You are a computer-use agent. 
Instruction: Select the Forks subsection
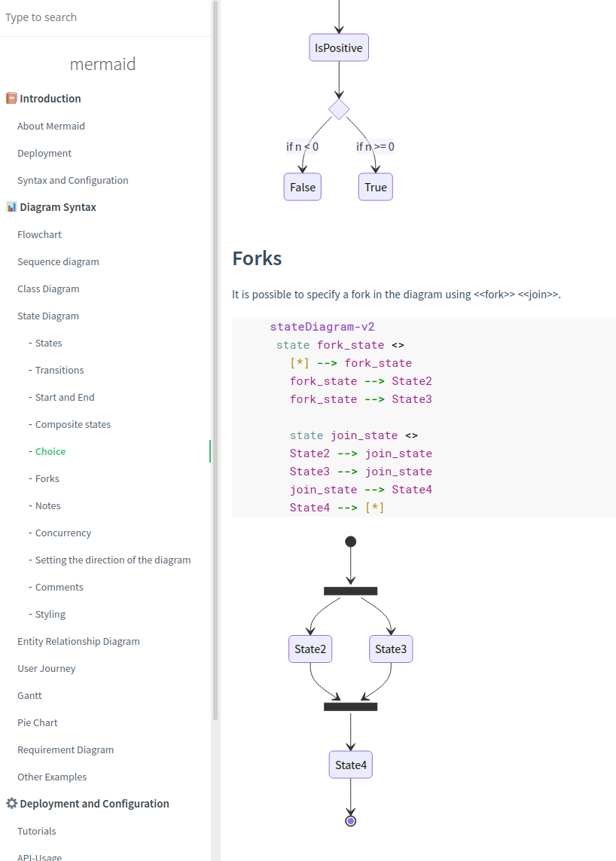click(x=45, y=478)
